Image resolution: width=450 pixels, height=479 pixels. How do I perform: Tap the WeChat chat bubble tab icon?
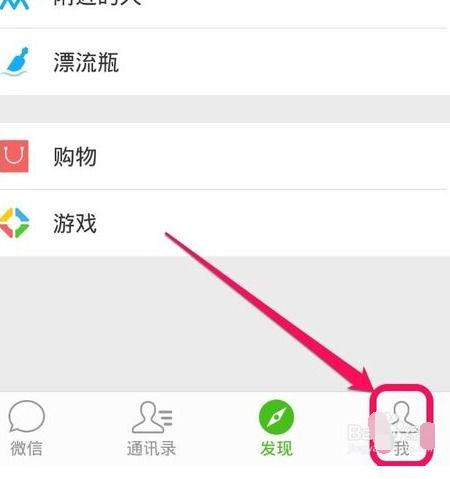point(26,416)
